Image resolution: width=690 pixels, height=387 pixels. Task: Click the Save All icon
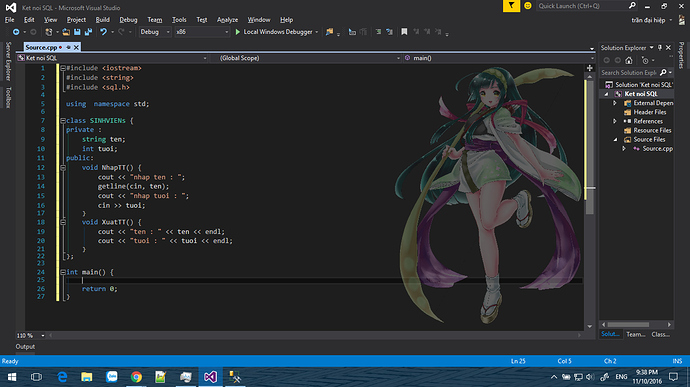pyautogui.click(x=88, y=32)
